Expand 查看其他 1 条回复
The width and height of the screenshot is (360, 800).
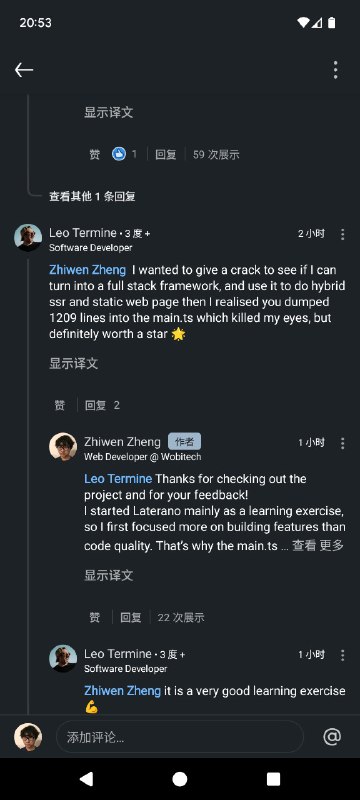pyautogui.click(x=92, y=196)
